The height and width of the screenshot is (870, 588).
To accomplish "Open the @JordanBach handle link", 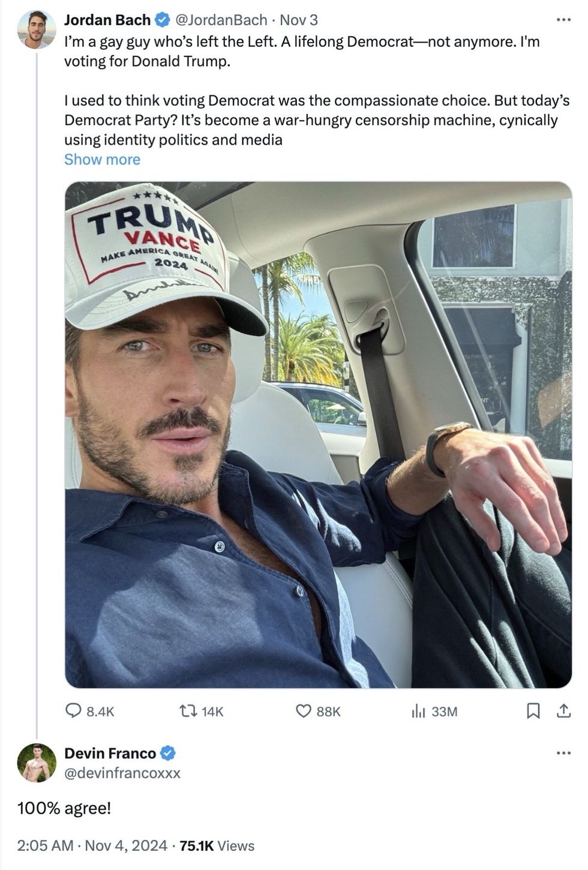I will (x=220, y=20).
